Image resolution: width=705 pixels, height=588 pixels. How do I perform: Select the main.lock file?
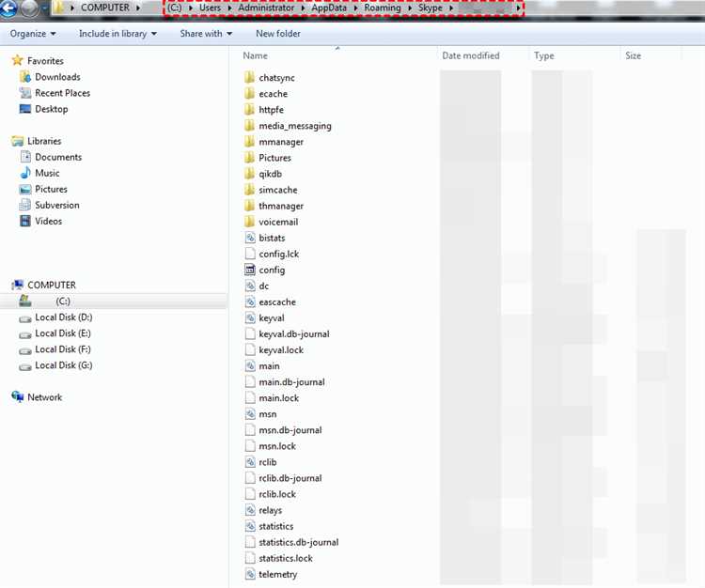pyautogui.click(x=279, y=398)
